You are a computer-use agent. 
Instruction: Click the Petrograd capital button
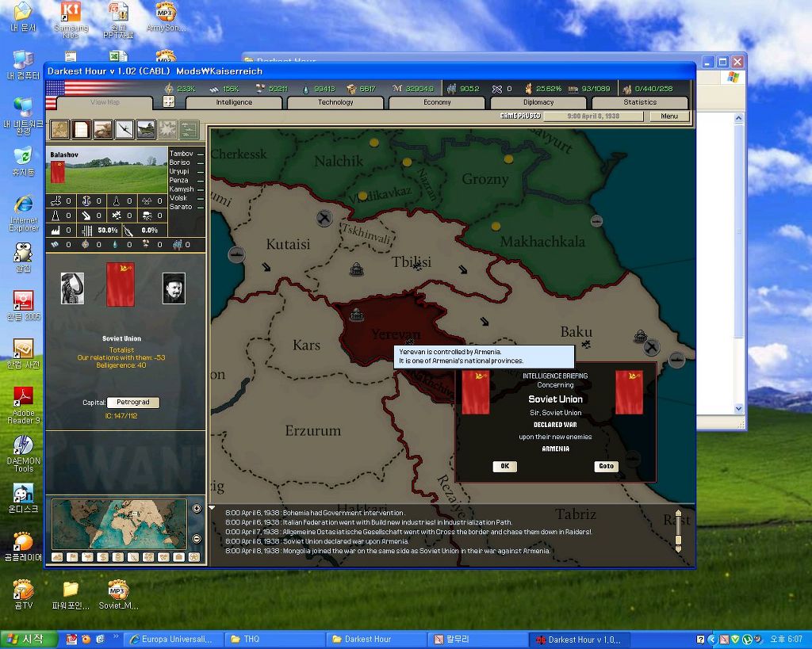click(x=133, y=402)
